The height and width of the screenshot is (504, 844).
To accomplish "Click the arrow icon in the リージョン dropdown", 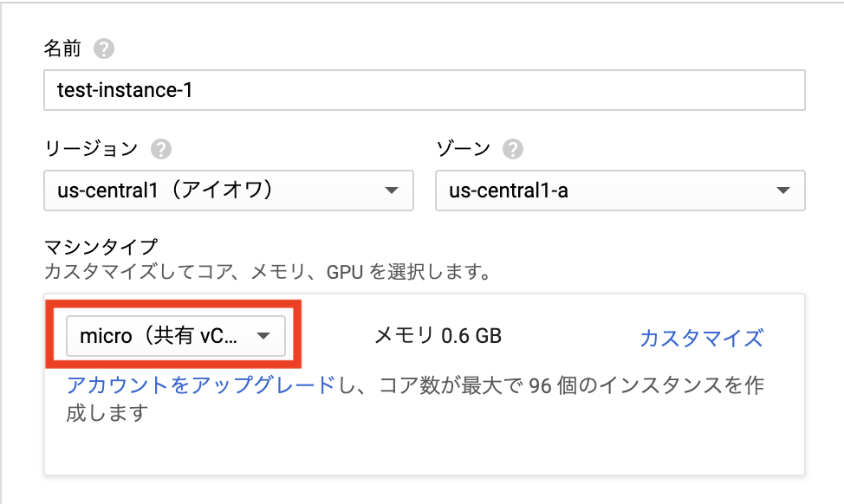I will point(391,191).
